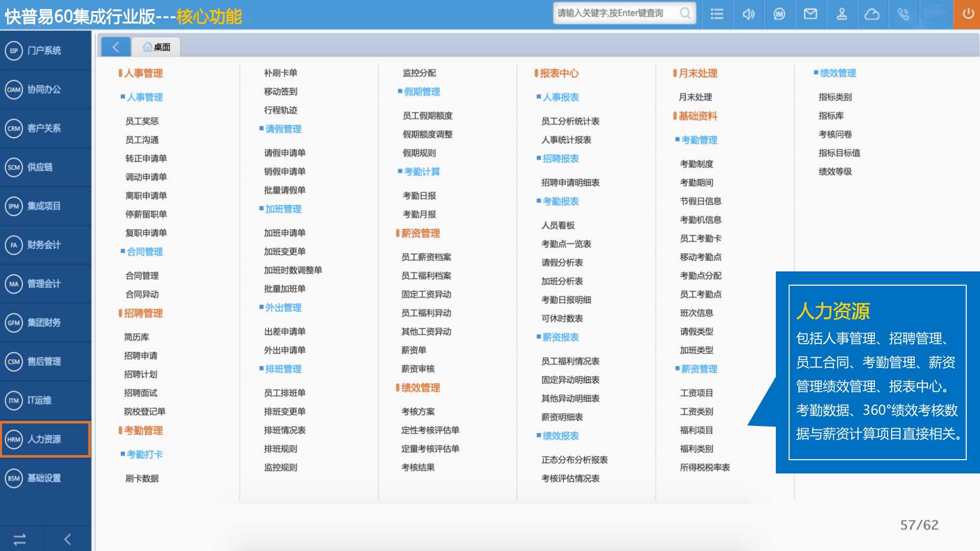Open the cloud icon in top bar
The width and height of the screenshot is (980, 551).
coord(872,14)
